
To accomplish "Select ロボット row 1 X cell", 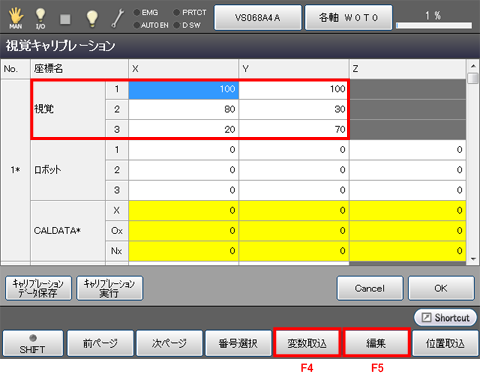I will point(184,150).
